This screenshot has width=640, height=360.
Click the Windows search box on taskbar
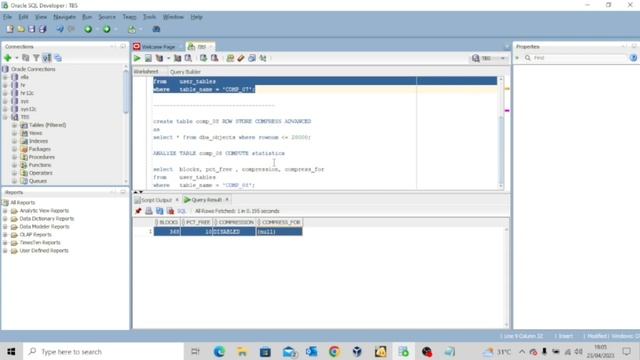tap(104, 351)
